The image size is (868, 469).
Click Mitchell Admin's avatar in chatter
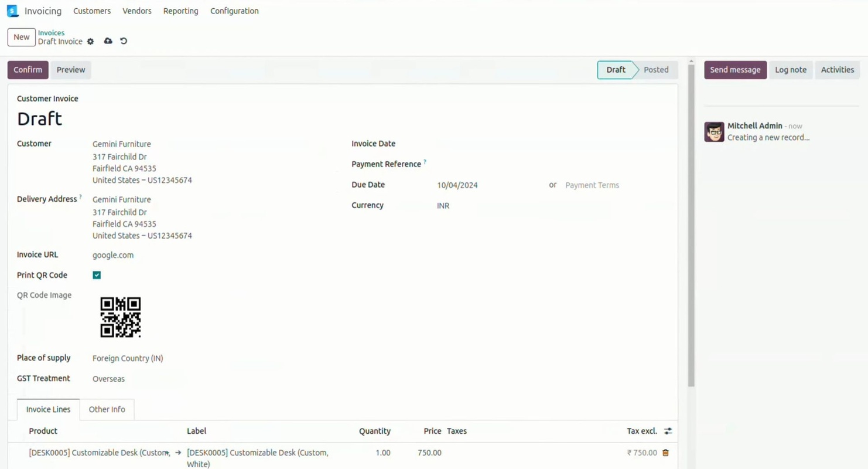pos(714,132)
